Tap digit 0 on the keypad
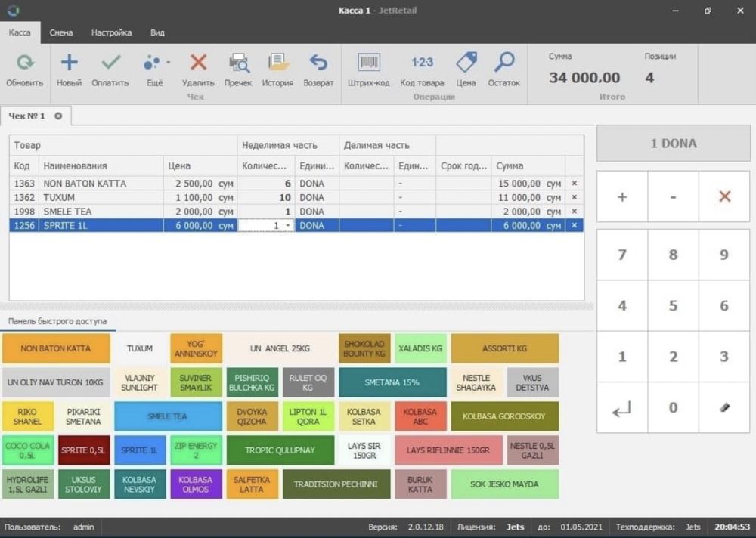The image size is (756, 538). click(673, 408)
